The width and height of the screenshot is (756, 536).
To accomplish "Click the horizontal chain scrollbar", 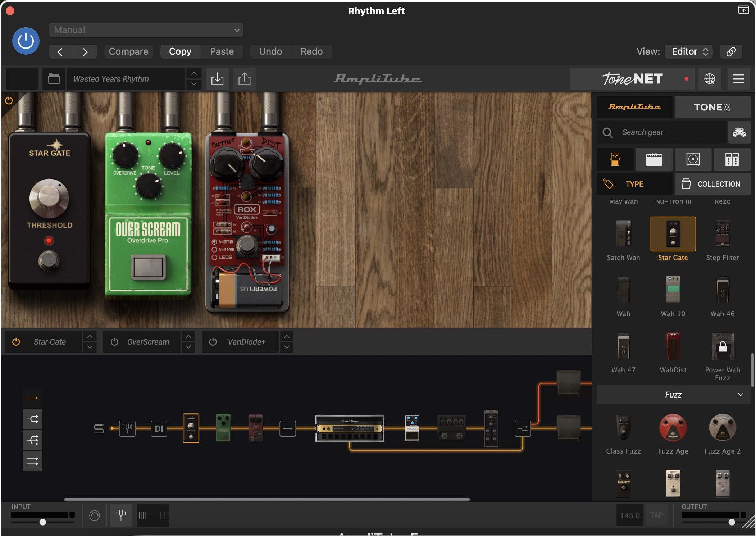I will pyautogui.click(x=267, y=499).
